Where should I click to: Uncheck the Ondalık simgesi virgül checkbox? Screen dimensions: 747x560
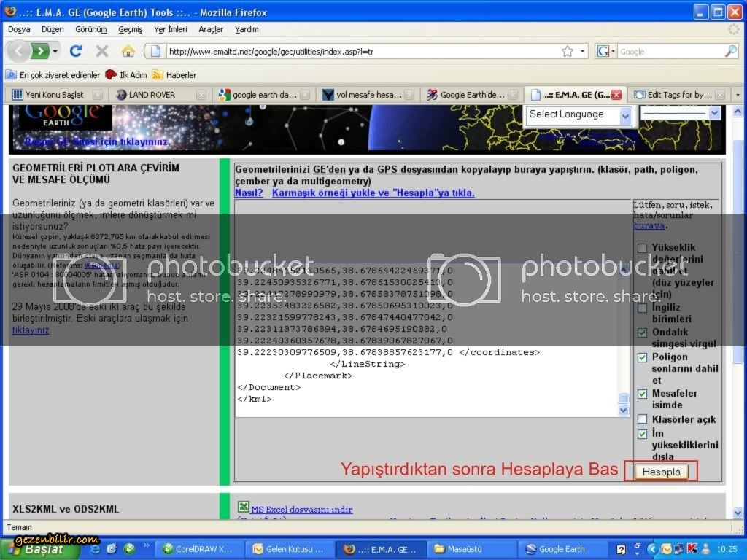click(x=642, y=332)
